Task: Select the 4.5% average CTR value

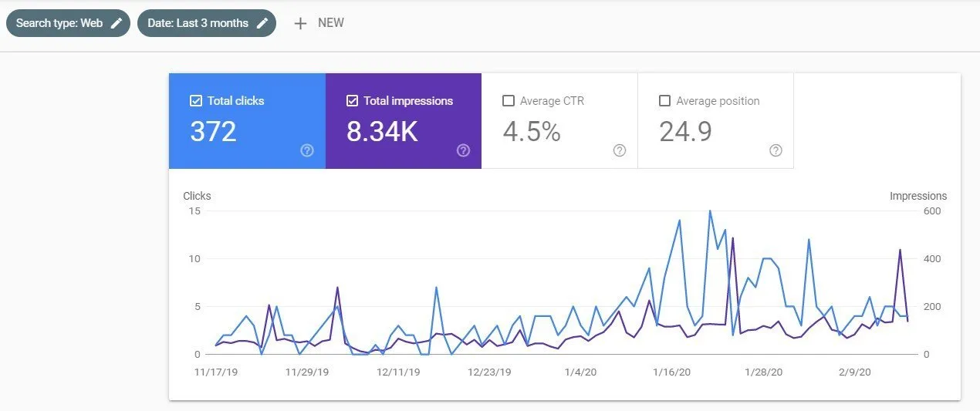Action: point(532,132)
